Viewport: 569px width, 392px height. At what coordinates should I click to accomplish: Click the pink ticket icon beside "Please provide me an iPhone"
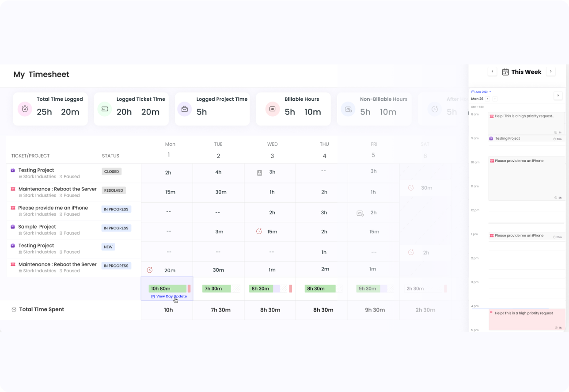tap(12, 208)
